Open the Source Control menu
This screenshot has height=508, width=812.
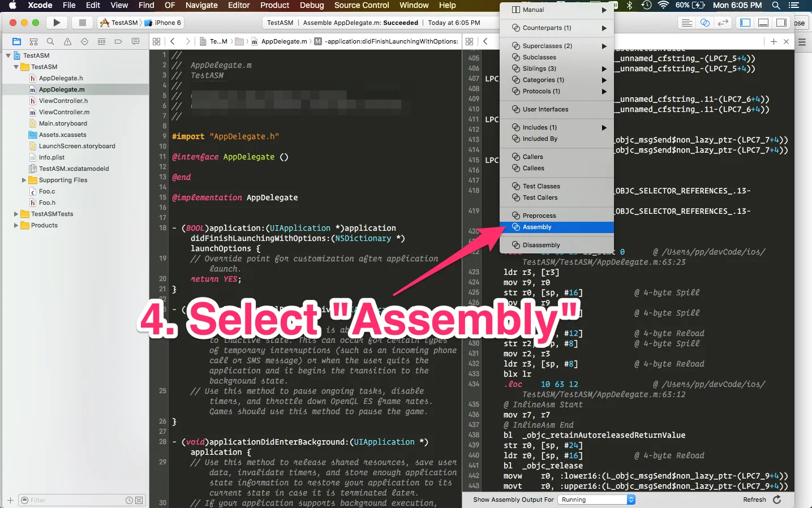pos(362,5)
